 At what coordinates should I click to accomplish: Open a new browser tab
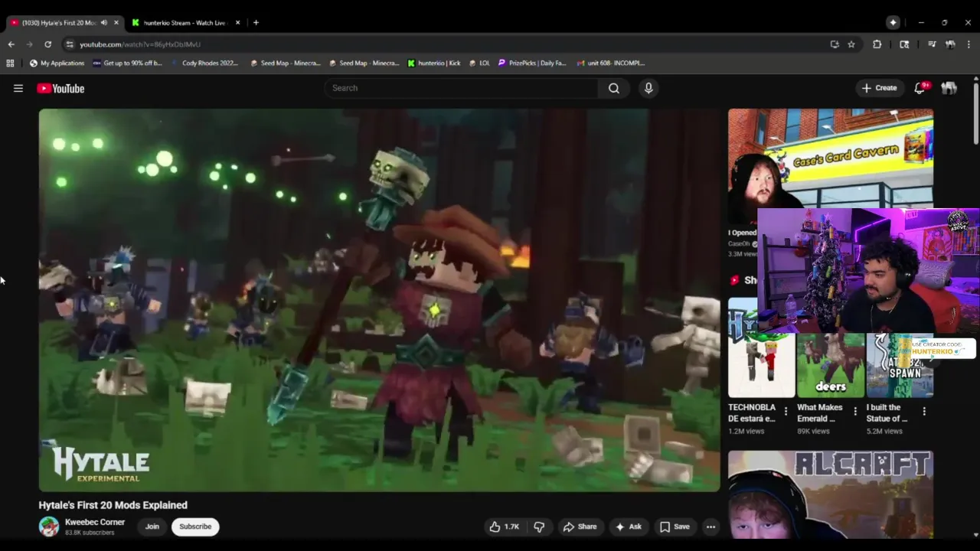point(256,22)
